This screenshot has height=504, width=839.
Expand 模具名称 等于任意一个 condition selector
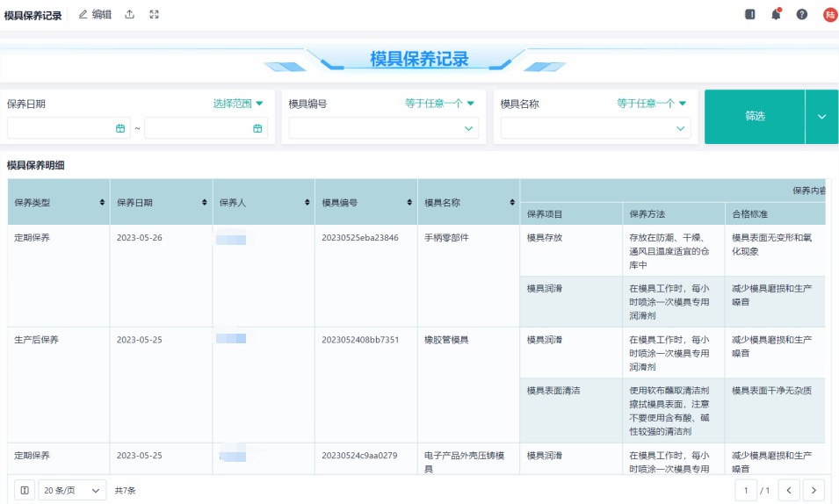point(651,104)
